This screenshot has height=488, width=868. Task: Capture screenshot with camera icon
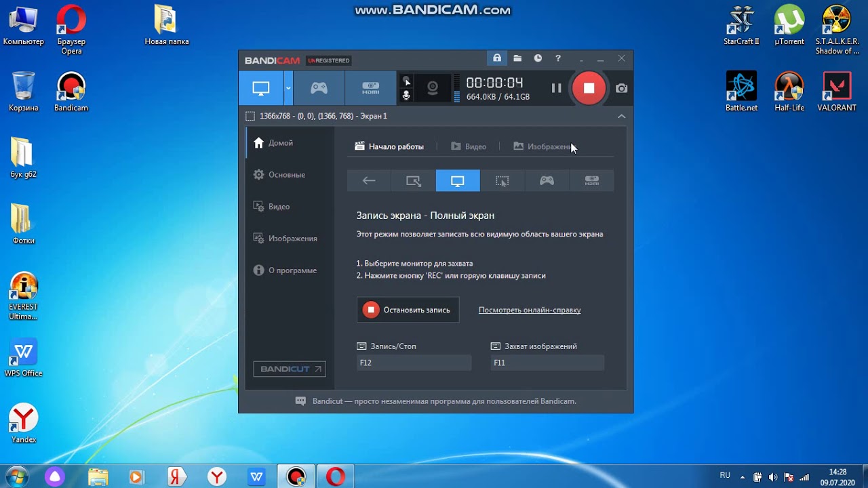point(621,88)
